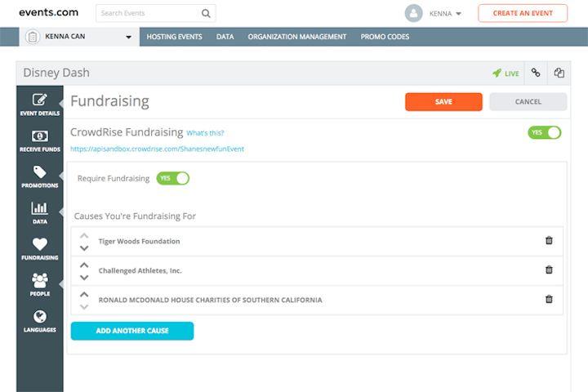The height and width of the screenshot is (392, 588).
Task: Open the Event Details sidebar section
Action: click(39, 105)
